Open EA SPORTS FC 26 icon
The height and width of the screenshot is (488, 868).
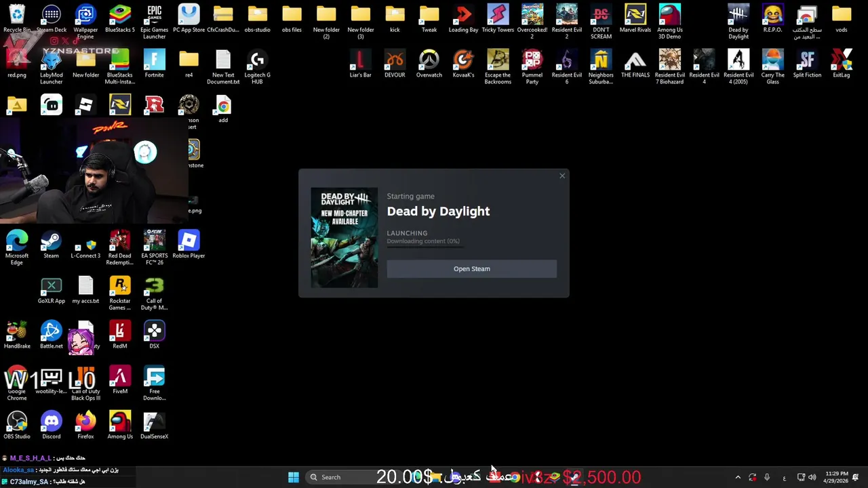(154, 247)
